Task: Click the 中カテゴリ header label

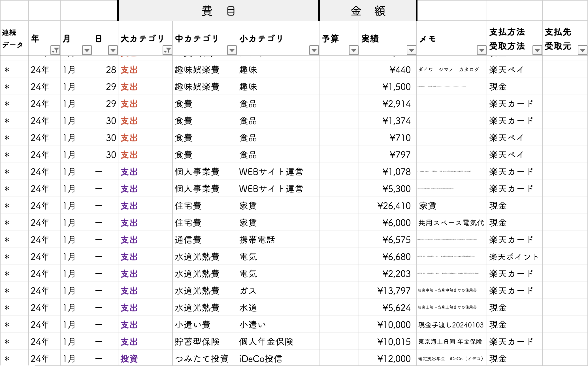Action: [x=197, y=39]
